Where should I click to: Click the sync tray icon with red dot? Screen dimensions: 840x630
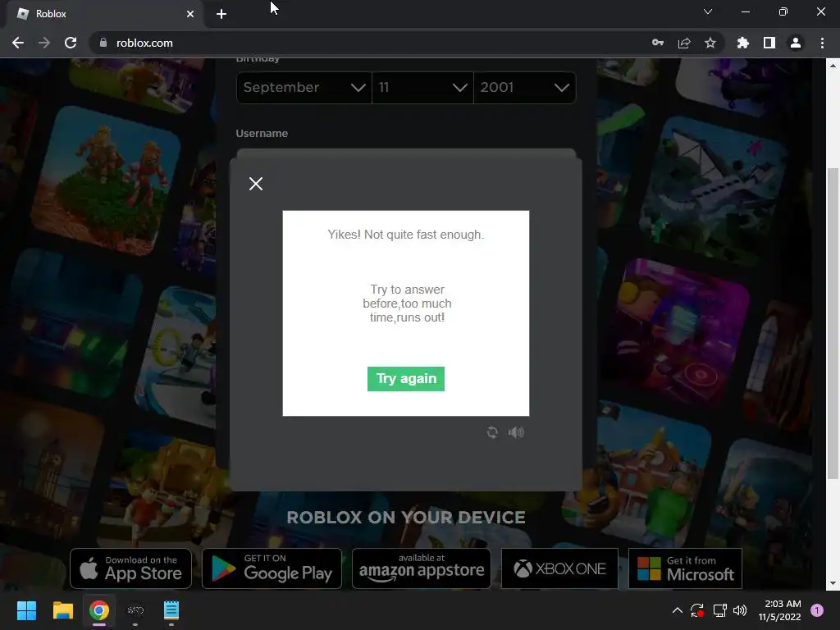(697, 610)
